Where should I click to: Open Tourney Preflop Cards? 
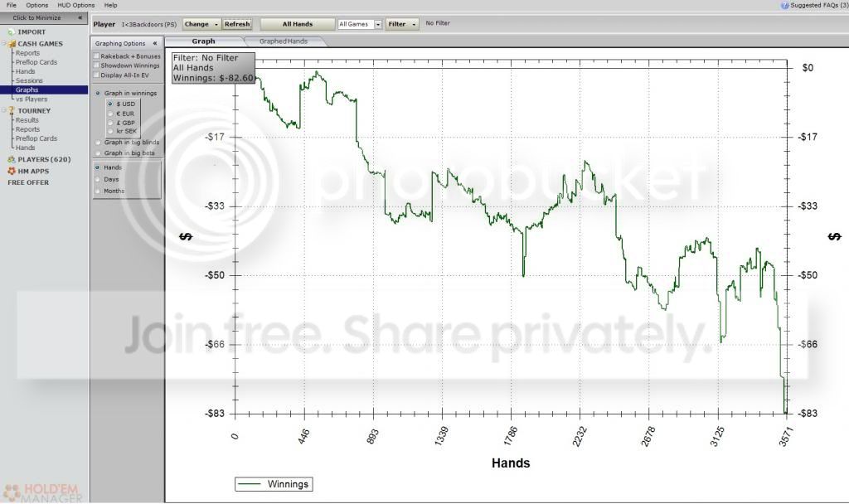[x=36, y=138]
